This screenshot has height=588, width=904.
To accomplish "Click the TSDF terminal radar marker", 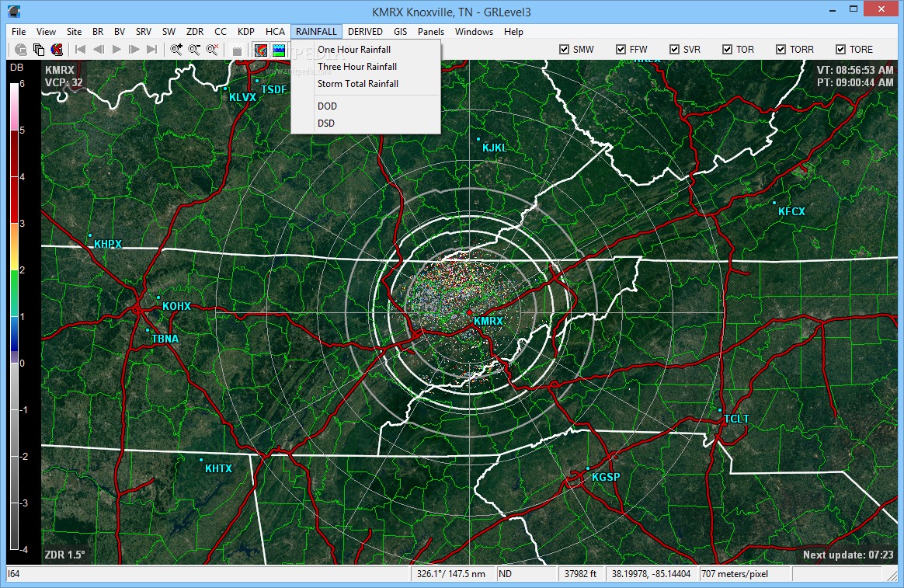I will [256, 81].
